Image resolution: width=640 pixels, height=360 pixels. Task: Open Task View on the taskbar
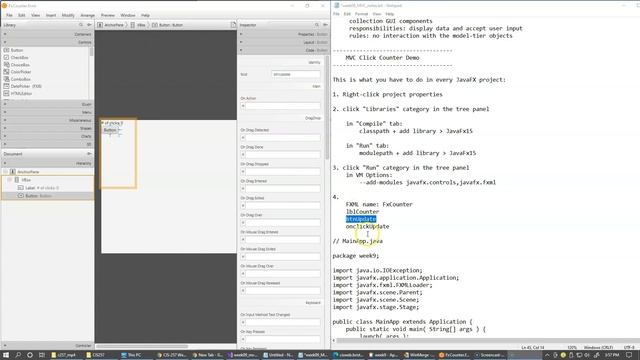pos(42,355)
